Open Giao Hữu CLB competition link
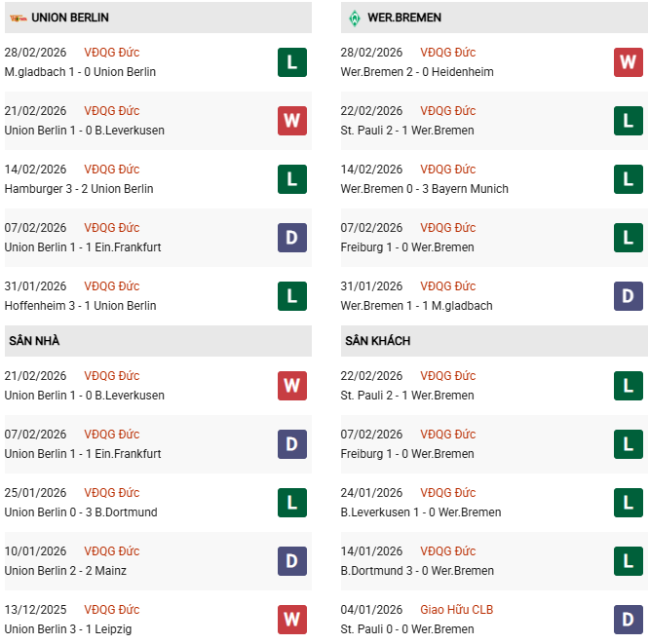The image size is (649, 644). [457, 610]
